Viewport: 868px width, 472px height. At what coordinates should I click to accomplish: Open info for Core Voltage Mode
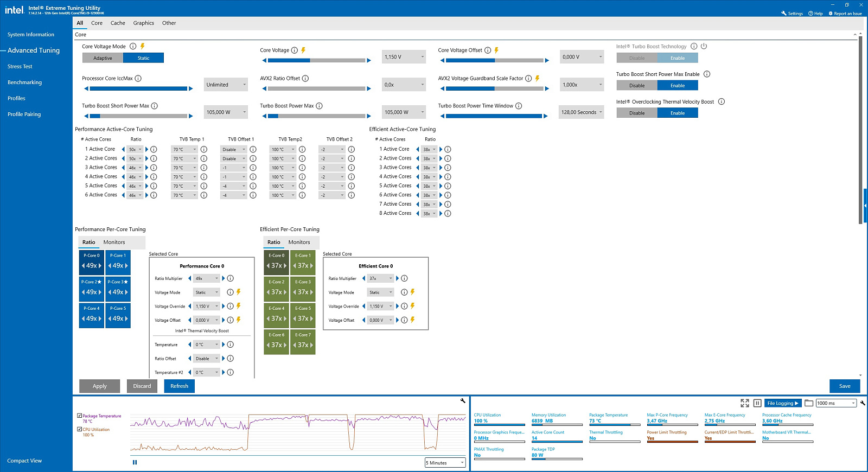point(133,47)
